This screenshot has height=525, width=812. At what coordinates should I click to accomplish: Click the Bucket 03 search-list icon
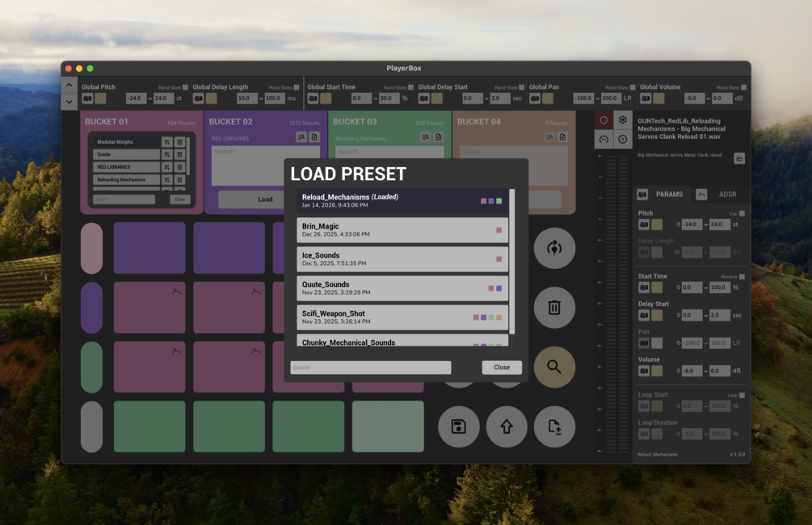[426, 137]
